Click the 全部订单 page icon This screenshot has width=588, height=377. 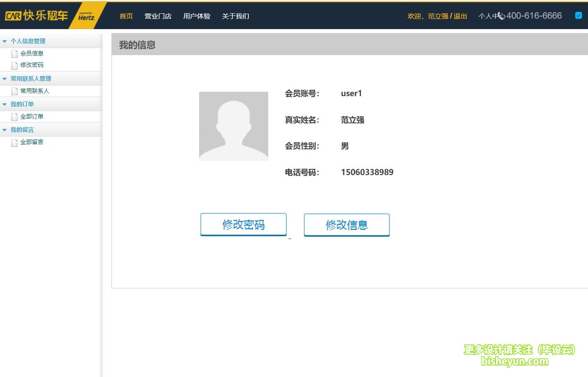tap(15, 116)
